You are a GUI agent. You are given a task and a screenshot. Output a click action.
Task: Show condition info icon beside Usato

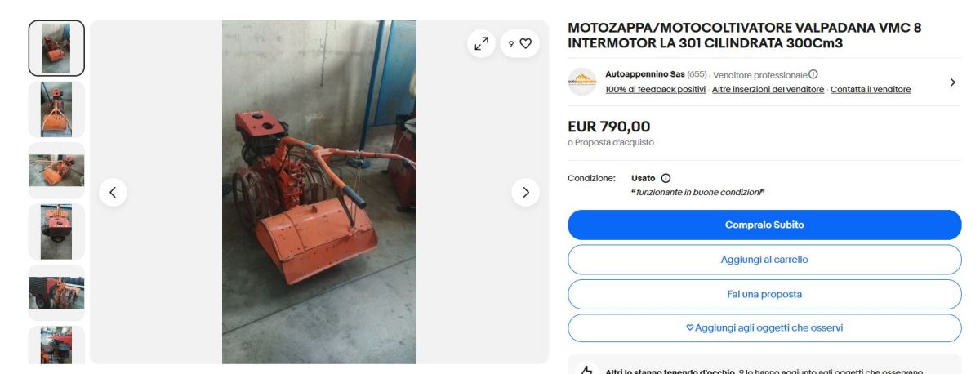pyautogui.click(x=666, y=178)
